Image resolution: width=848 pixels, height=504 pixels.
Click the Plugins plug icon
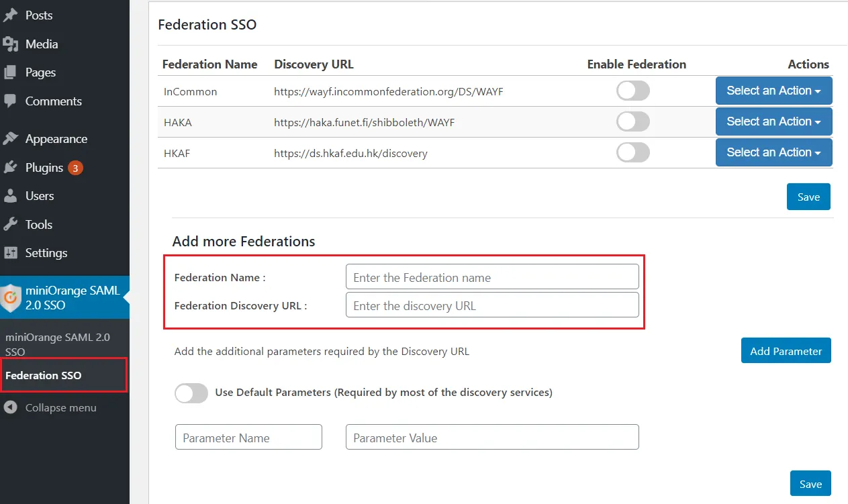[10, 168]
